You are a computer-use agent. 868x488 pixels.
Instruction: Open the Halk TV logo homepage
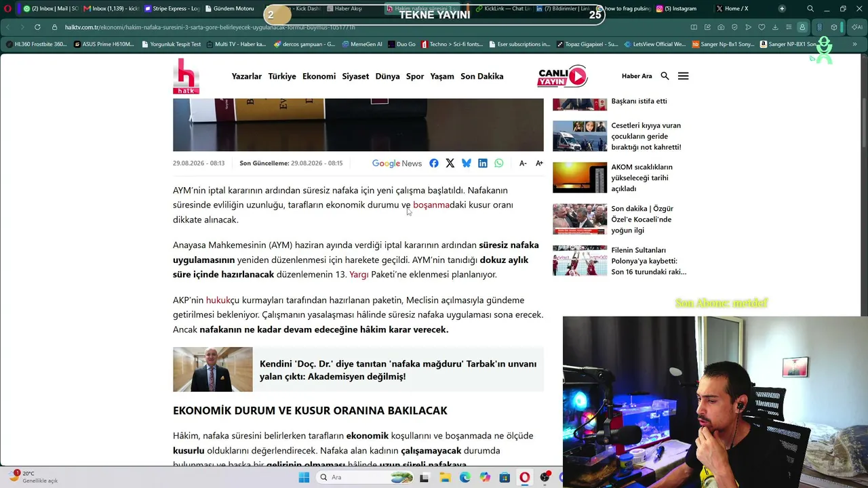pyautogui.click(x=186, y=76)
